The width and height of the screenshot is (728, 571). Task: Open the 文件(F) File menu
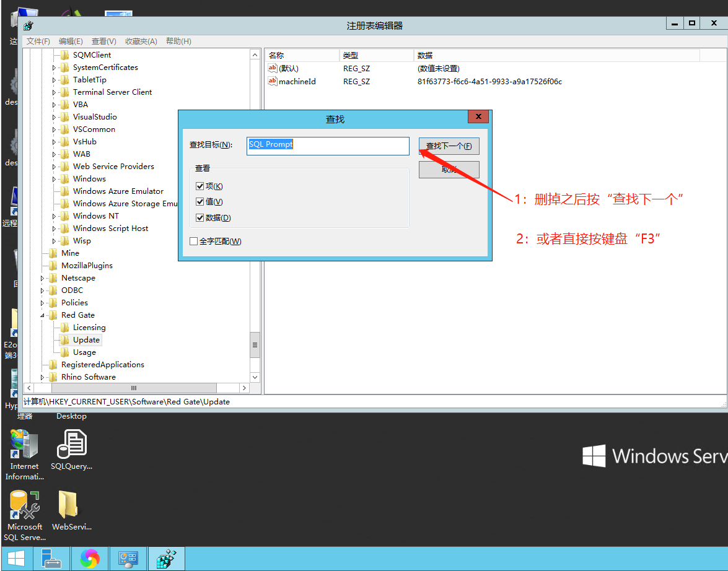point(38,41)
